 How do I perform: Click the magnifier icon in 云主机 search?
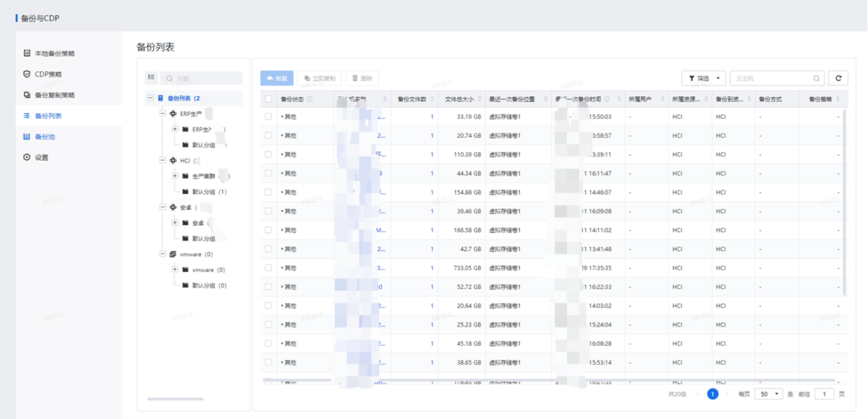816,79
